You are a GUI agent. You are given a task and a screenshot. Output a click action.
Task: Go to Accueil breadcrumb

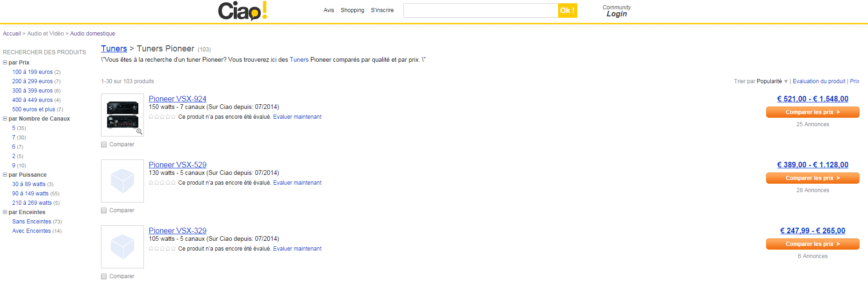click(12, 34)
